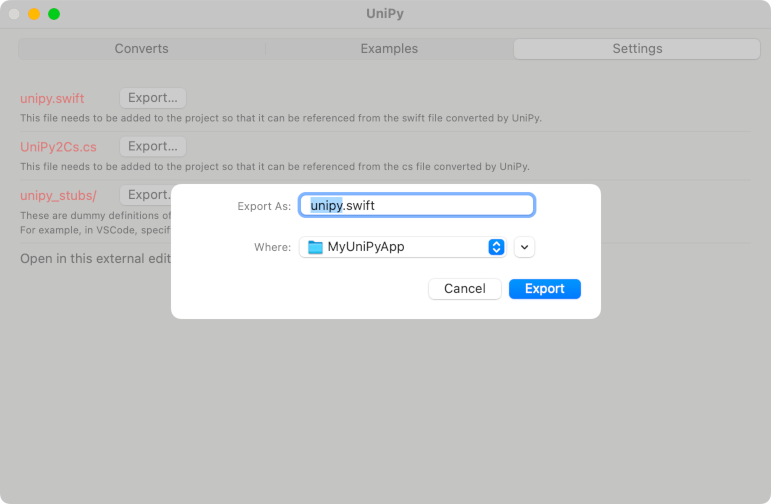Click the red unipy.swift label
771x504 pixels.
[x=52, y=99]
